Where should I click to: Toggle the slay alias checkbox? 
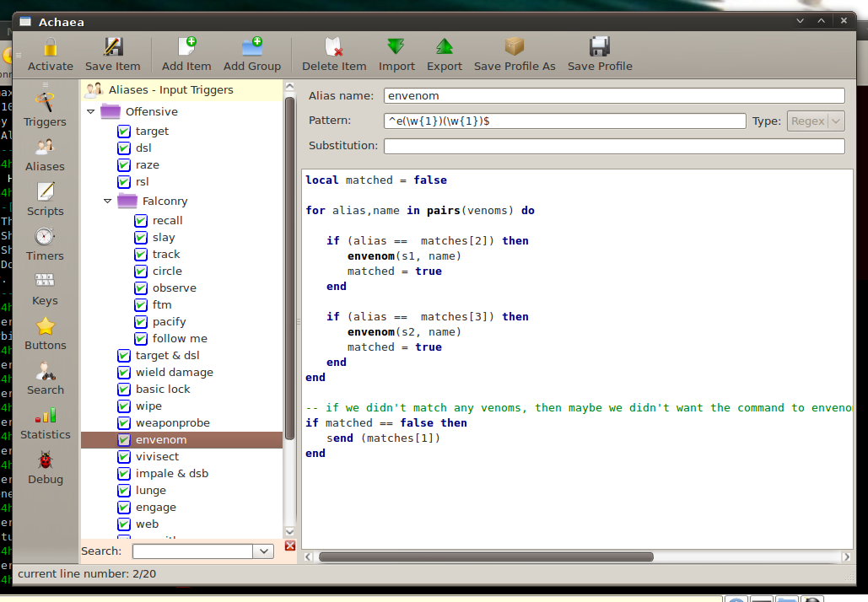(x=141, y=238)
